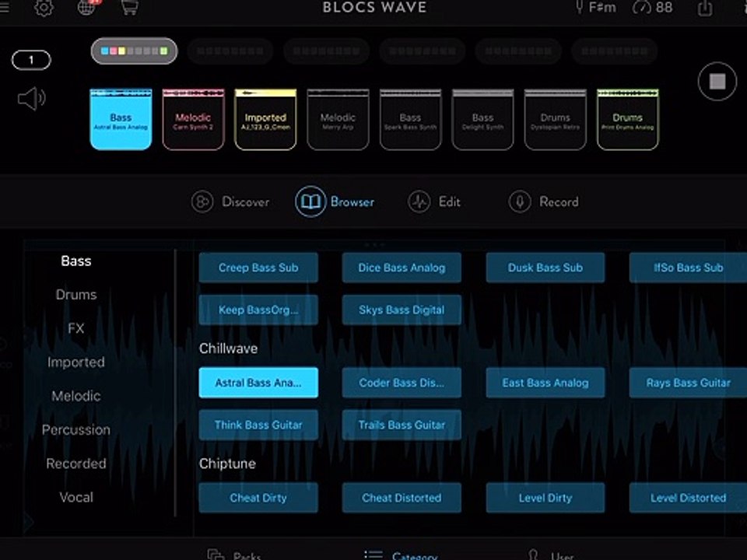Choose the Keep BassOrg loop

click(258, 310)
